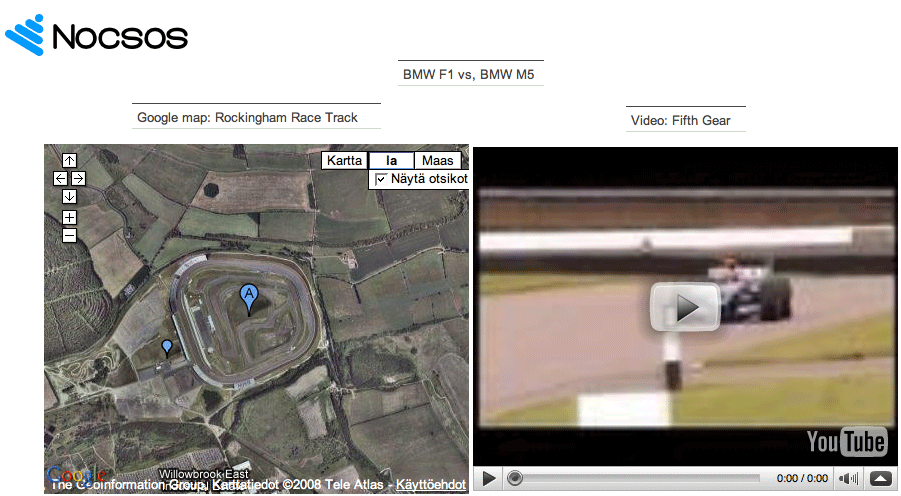Toggle the Näytä otsikot checkbox
The height and width of the screenshot is (496, 901).
380,179
